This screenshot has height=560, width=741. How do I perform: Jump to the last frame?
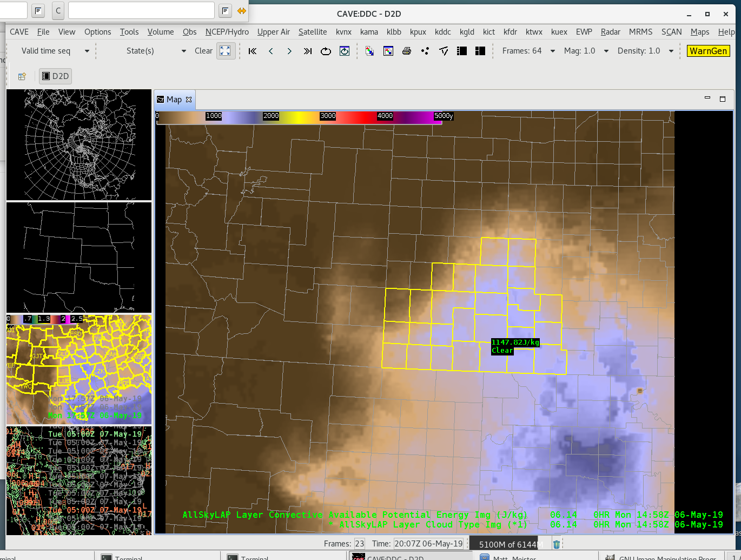[x=308, y=51]
